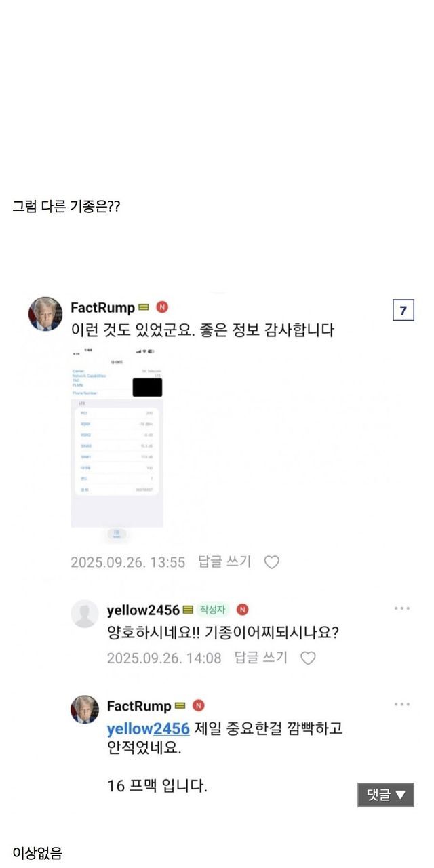Expand the 댓글 ▼ comments button
Viewport: 434px width, 868px height.
point(386,795)
